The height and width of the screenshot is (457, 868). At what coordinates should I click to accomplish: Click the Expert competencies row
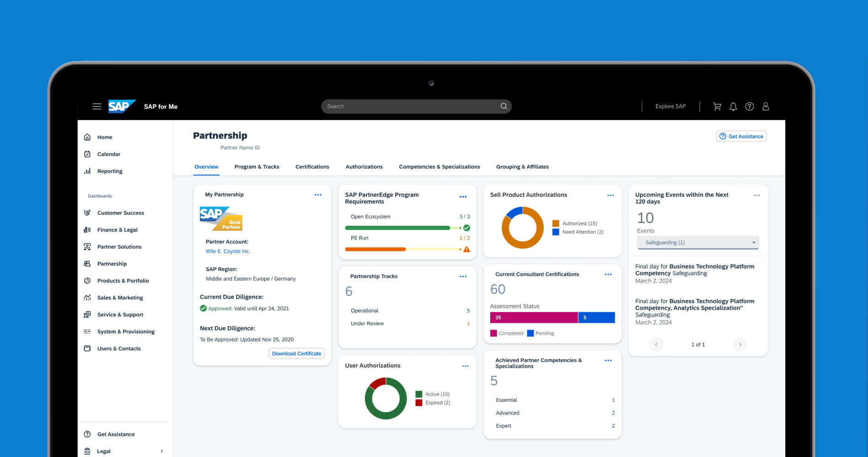click(555, 426)
